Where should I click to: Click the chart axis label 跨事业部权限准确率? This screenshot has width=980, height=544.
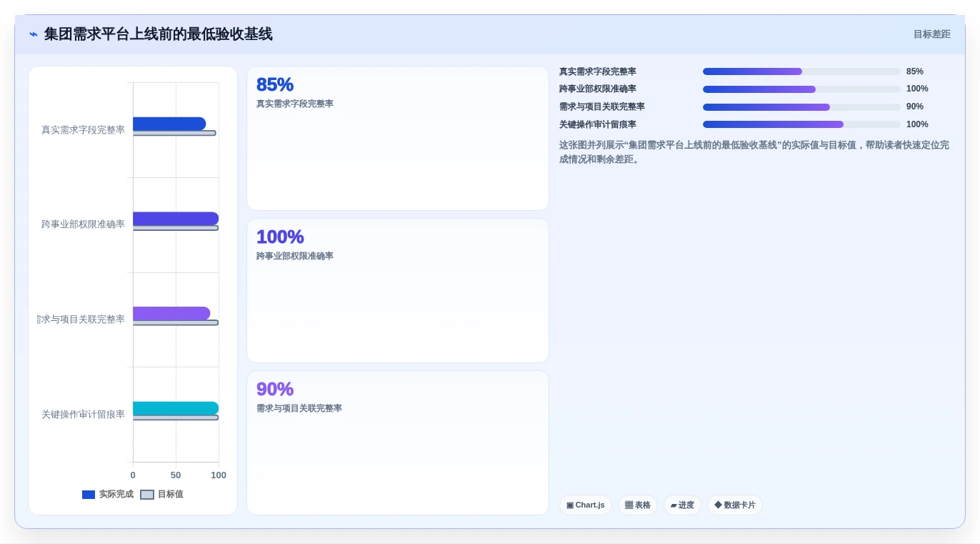tap(83, 224)
